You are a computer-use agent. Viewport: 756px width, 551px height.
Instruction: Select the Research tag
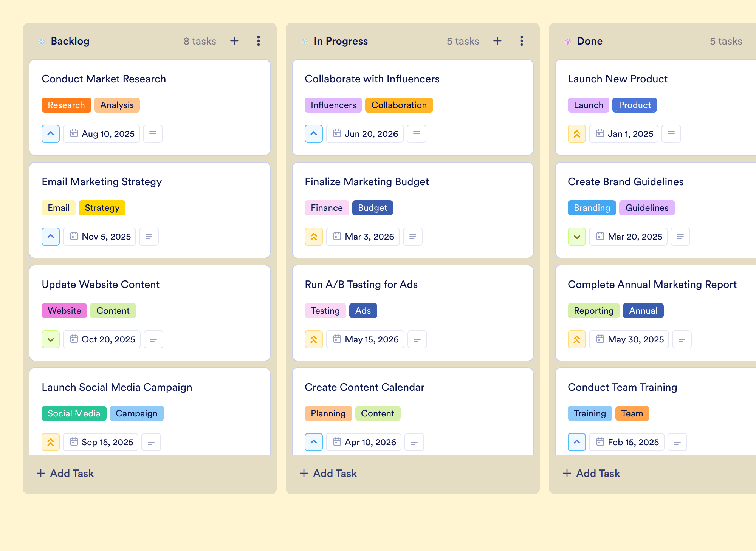[x=67, y=105]
